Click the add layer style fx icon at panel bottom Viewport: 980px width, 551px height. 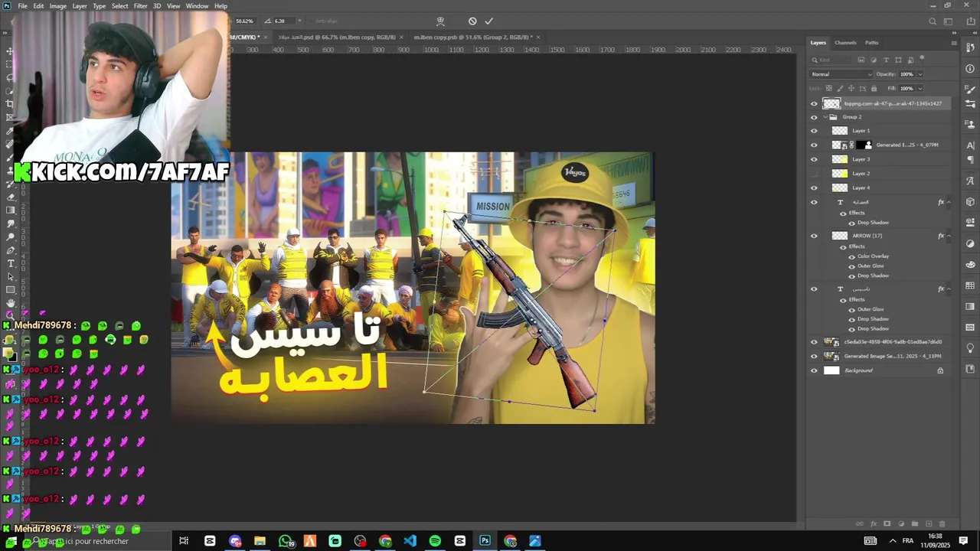(874, 524)
